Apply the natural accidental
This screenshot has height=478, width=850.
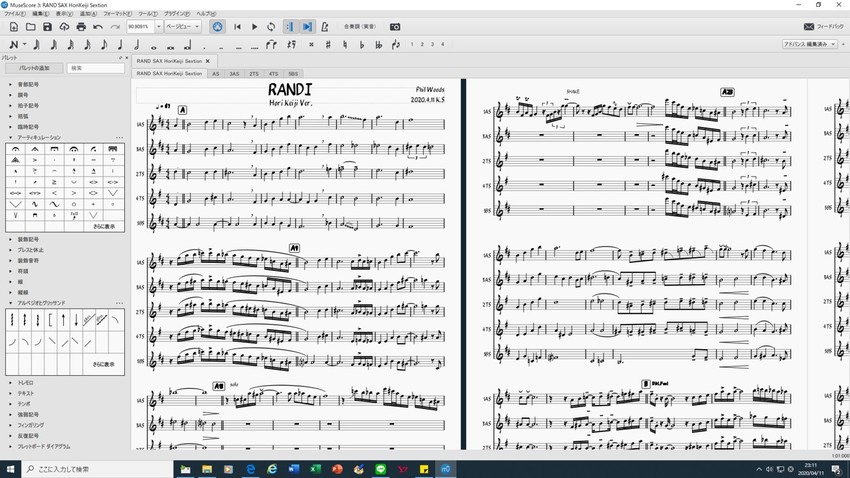pyautogui.click(x=345, y=44)
